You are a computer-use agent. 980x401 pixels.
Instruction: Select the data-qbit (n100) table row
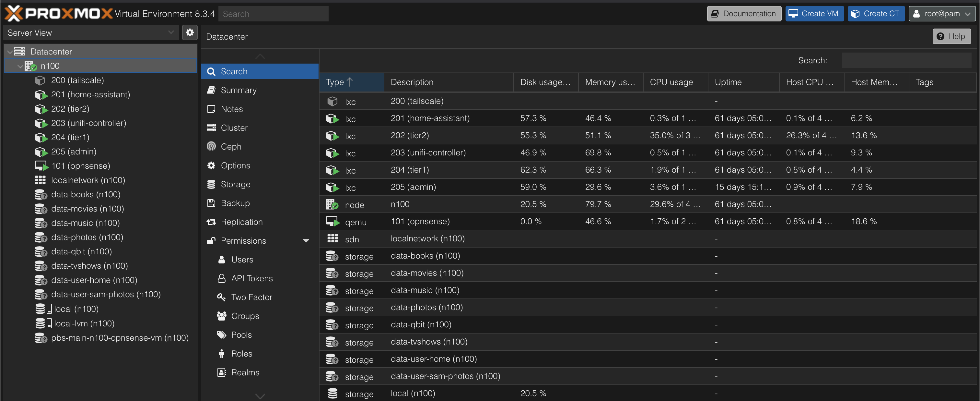click(x=648, y=325)
